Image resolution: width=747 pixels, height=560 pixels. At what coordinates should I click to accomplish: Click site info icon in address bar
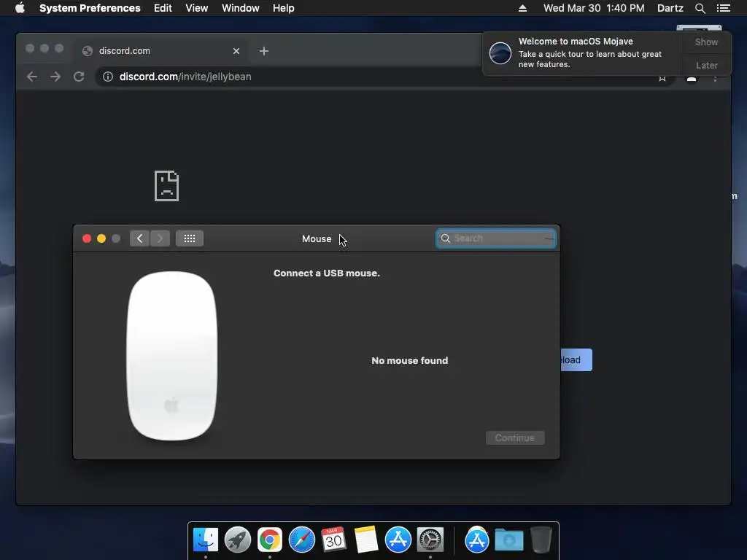tap(108, 77)
